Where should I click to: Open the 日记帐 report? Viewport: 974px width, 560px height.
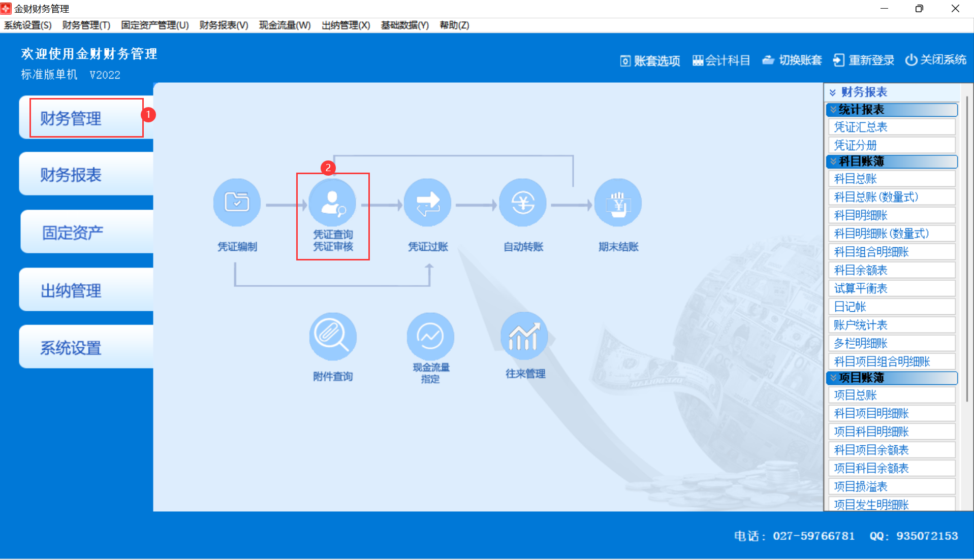pyautogui.click(x=892, y=307)
